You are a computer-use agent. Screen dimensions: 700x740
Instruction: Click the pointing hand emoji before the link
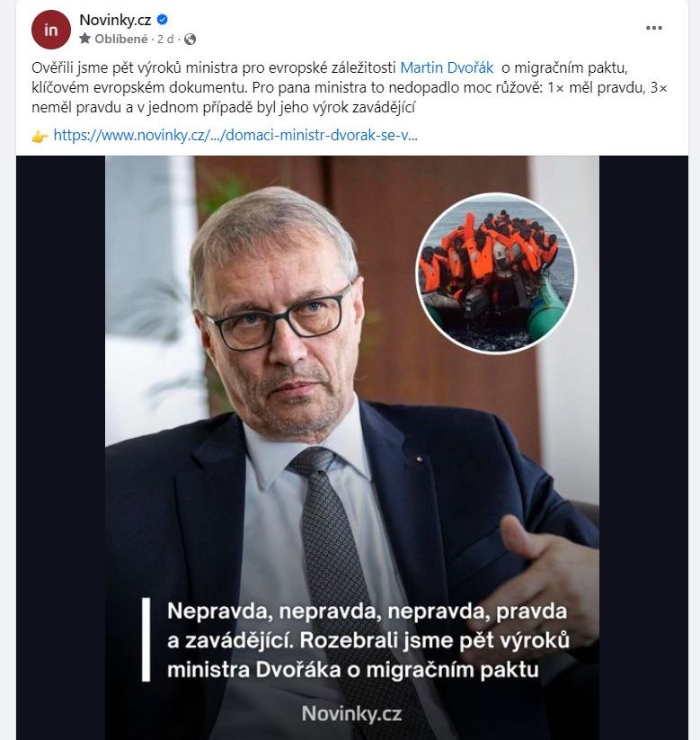[40, 137]
